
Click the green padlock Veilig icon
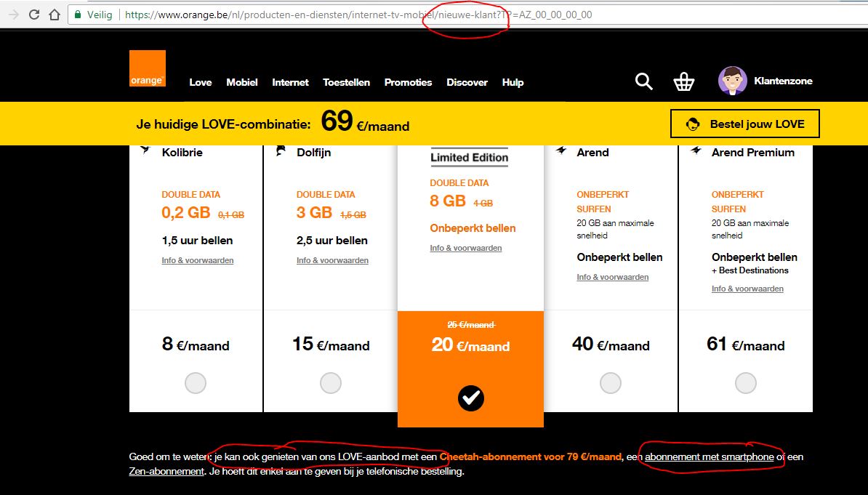[78, 15]
